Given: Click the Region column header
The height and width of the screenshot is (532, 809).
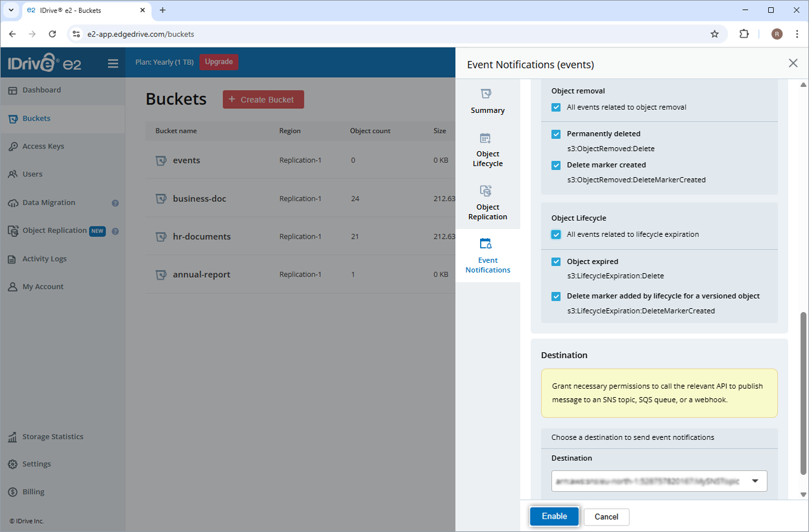Looking at the screenshot, I should pos(290,131).
